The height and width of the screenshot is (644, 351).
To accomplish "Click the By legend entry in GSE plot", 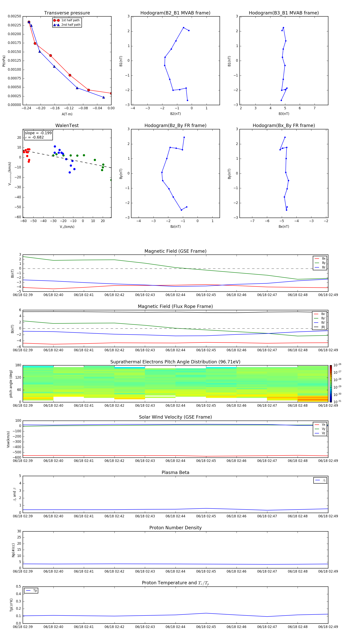I will [320, 263].
